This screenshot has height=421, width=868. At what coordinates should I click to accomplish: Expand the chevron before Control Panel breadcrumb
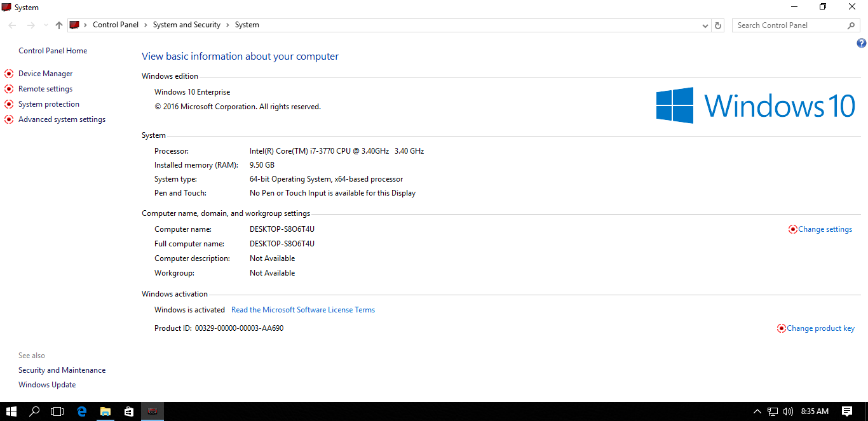(x=85, y=25)
